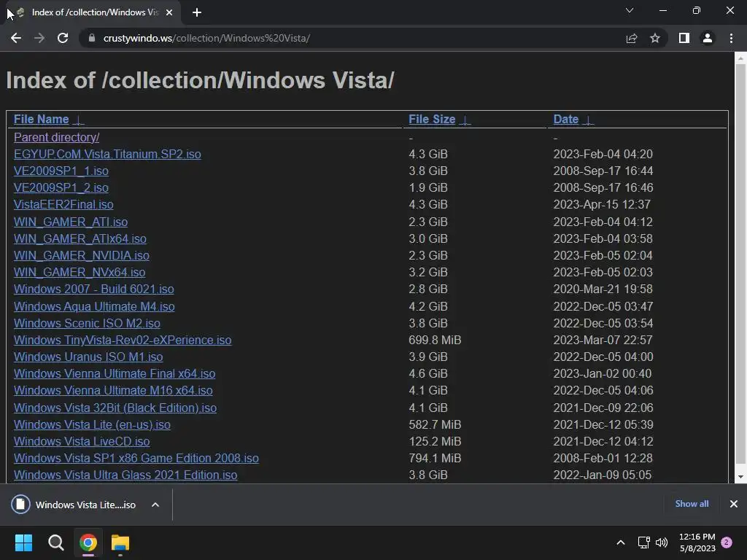This screenshot has width=747, height=560.
Task: Click the 699.8 MiB file size cell
Action: [x=435, y=340]
